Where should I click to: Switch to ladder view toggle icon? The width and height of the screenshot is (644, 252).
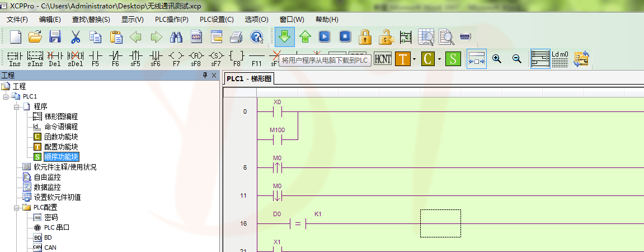pyautogui.click(x=540, y=59)
